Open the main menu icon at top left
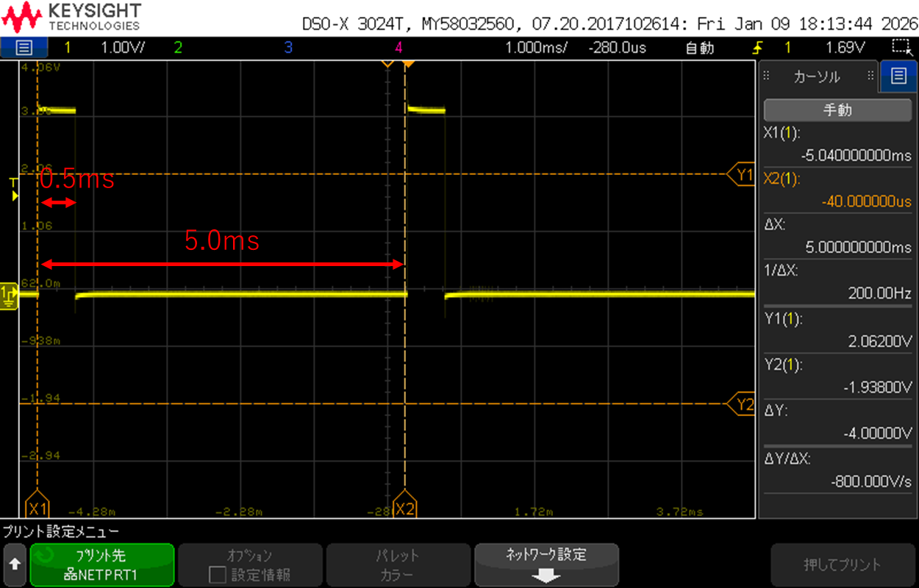919x588 pixels. click(24, 48)
